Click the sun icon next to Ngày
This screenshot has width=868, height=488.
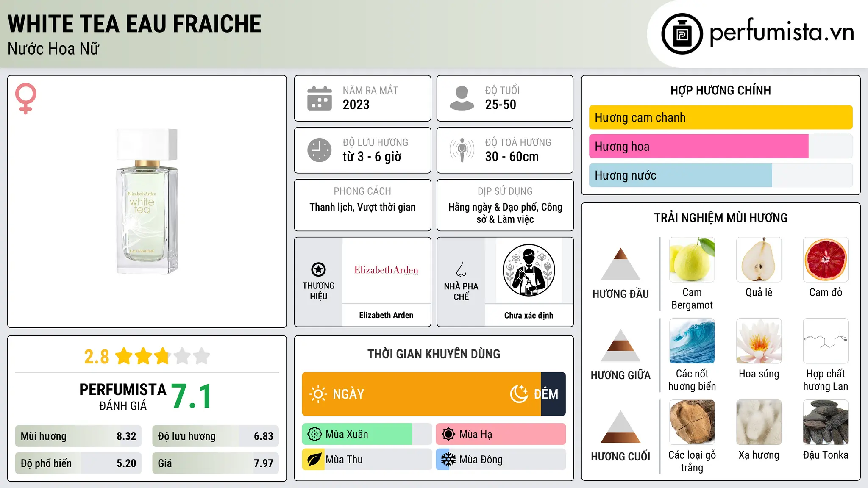pos(318,394)
